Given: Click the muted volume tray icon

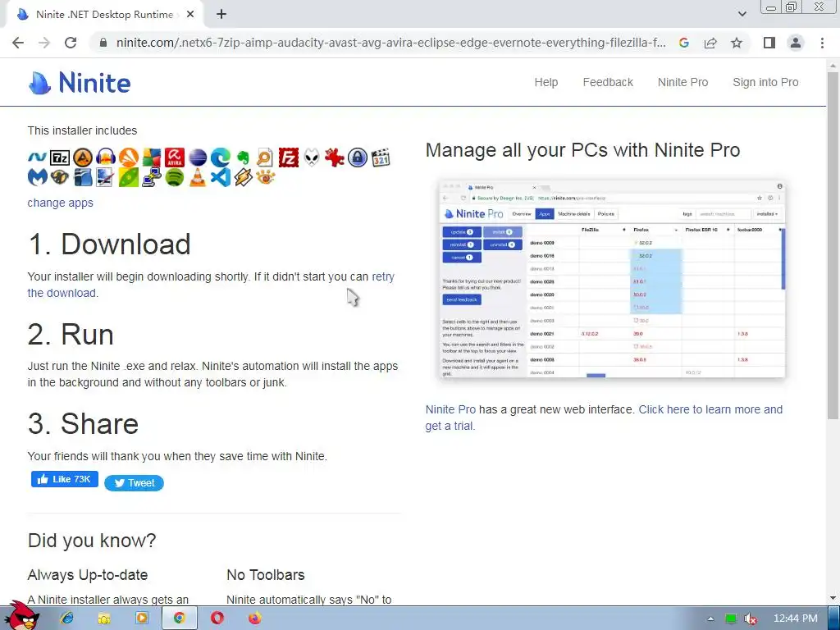Looking at the screenshot, I should 751,619.
